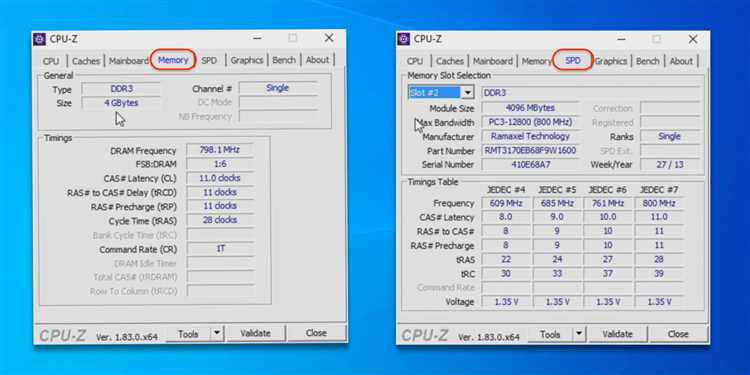
Task: Switch to Mainboard tab in right window
Action: [493, 62]
